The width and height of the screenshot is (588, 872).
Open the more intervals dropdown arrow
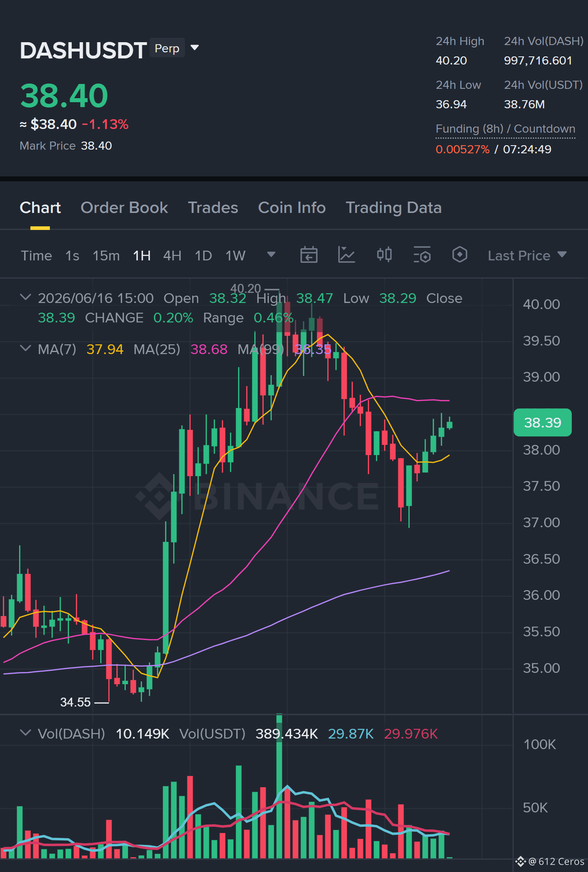[x=271, y=255]
